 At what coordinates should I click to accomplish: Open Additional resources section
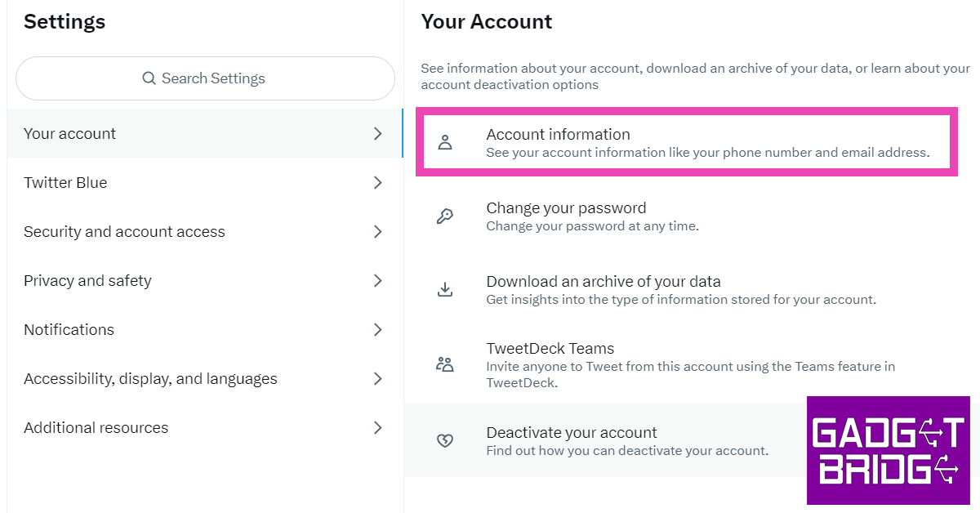(x=96, y=427)
